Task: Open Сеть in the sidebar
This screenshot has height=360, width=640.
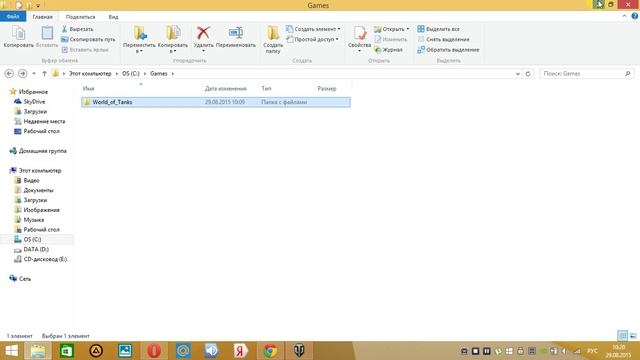Action: [20, 279]
